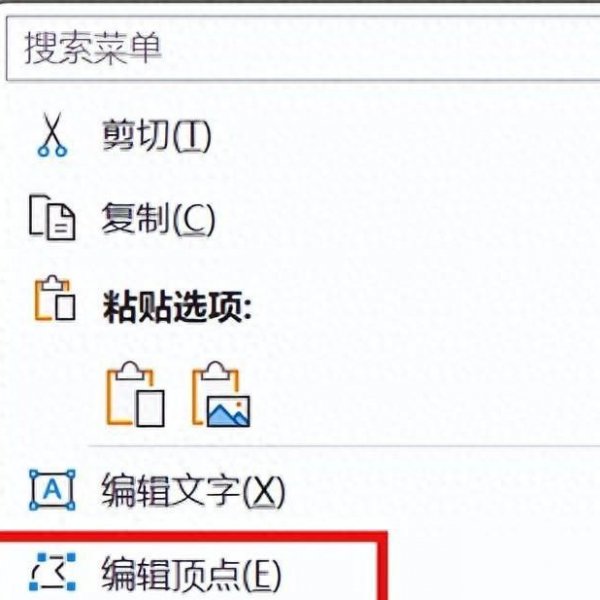Screen dimensions: 600x600
Task: Choose the first paste option clipboard icon
Action: pyautogui.click(x=135, y=394)
